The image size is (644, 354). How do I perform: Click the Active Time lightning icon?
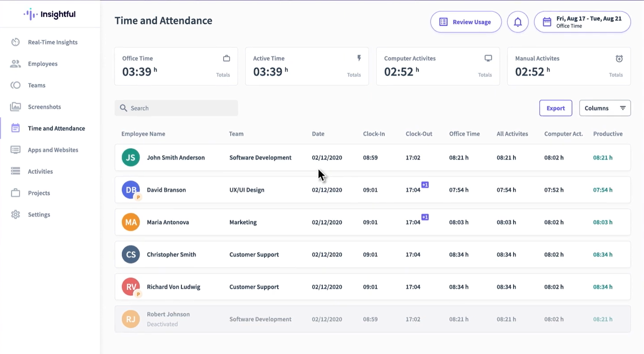pos(359,58)
